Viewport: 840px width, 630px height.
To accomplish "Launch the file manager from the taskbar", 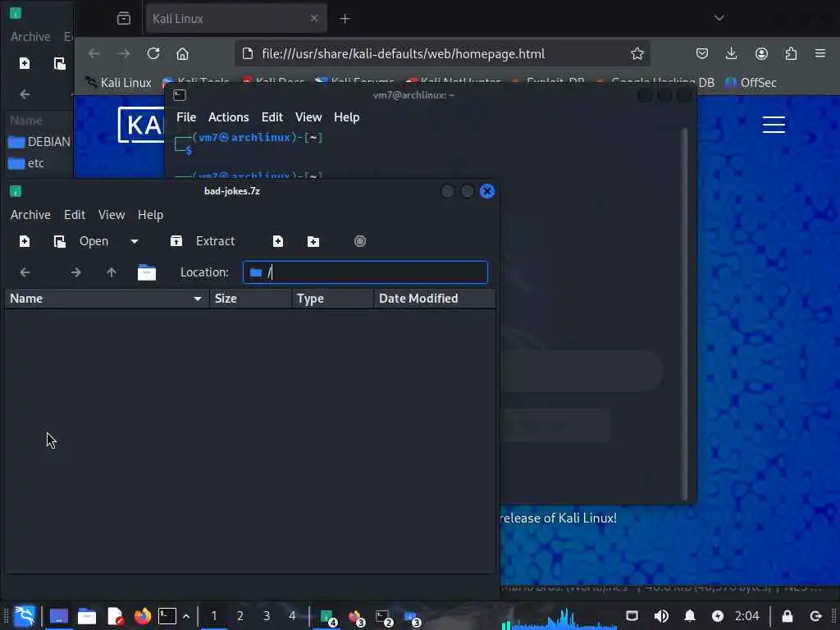I will tap(87, 617).
